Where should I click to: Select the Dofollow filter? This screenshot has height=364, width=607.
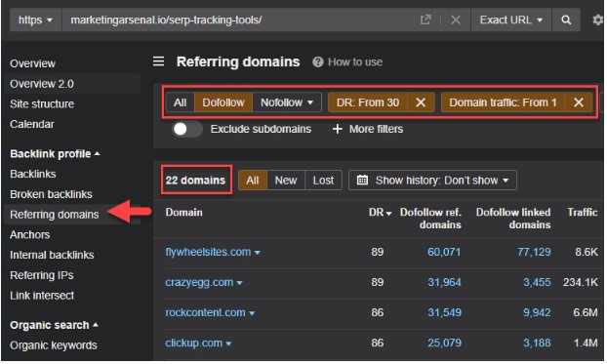pos(223,102)
